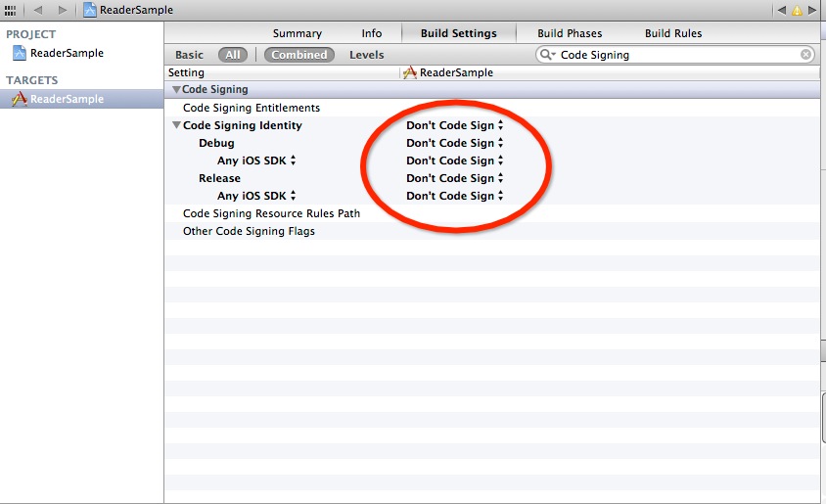Open Release Don't Code Sign dropdown
The width and height of the screenshot is (826, 504).
pyautogui.click(x=455, y=178)
